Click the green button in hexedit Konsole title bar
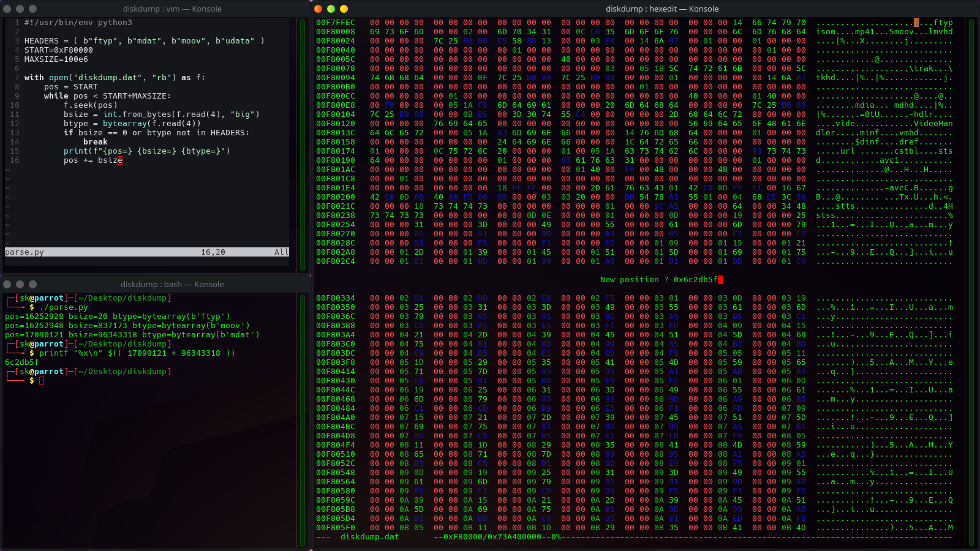The height and width of the screenshot is (551, 980). coord(331,9)
